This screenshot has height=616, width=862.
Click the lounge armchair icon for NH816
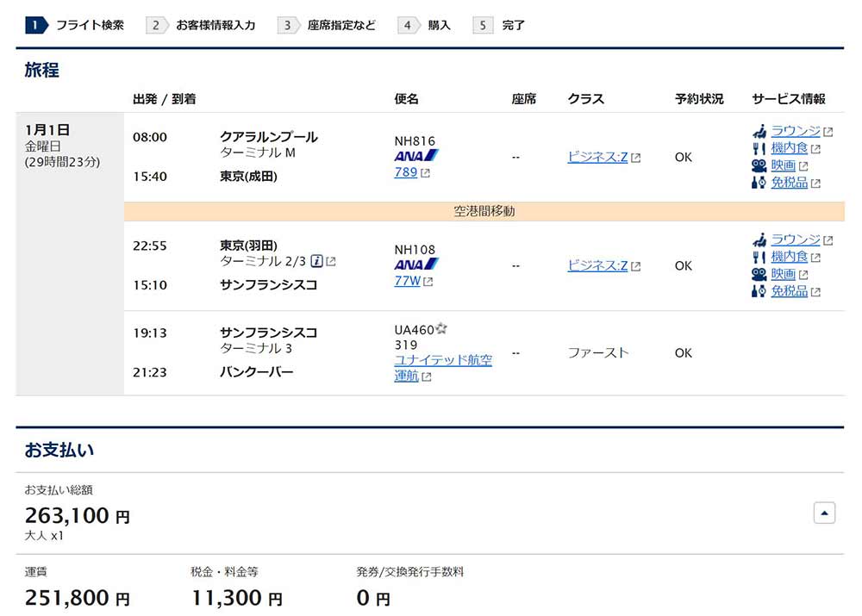[x=759, y=131]
